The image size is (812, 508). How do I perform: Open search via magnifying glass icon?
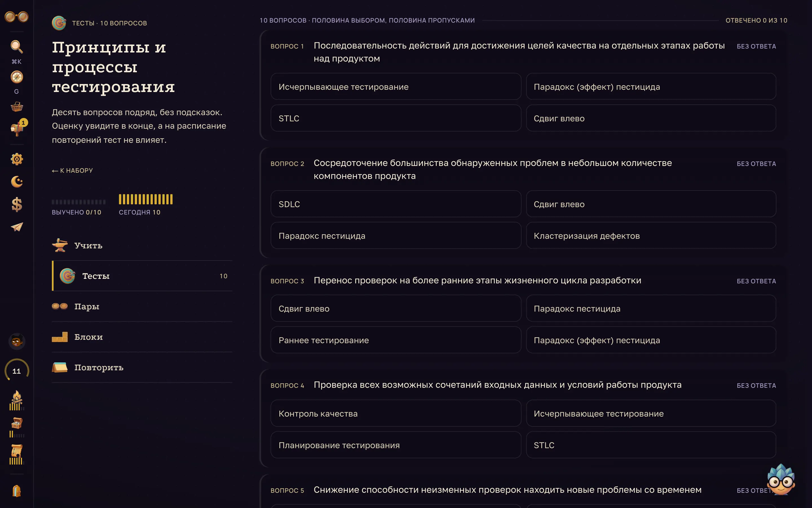[x=16, y=47]
